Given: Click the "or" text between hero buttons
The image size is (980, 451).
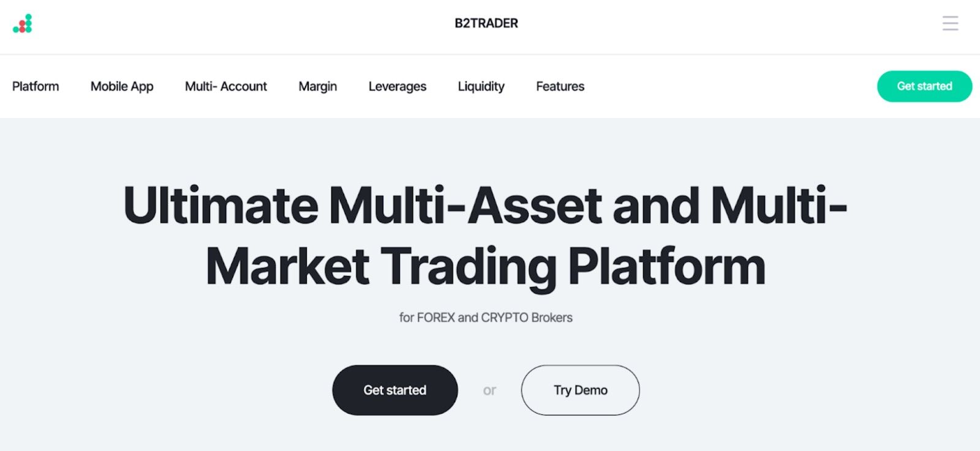Looking at the screenshot, I should point(489,390).
